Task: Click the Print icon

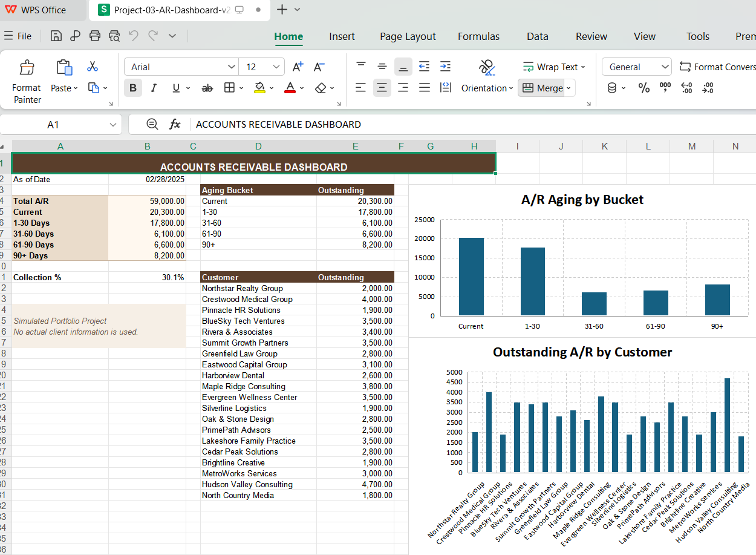Action: [95, 36]
